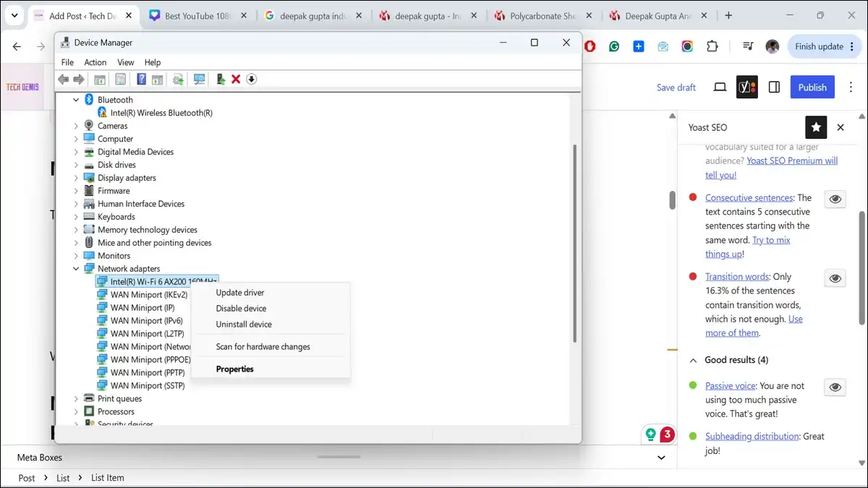This screenshot has height=488, width=868.
Task: Click the blue Help question-mark toolbar icon
Action: click(x=142, y=80)
